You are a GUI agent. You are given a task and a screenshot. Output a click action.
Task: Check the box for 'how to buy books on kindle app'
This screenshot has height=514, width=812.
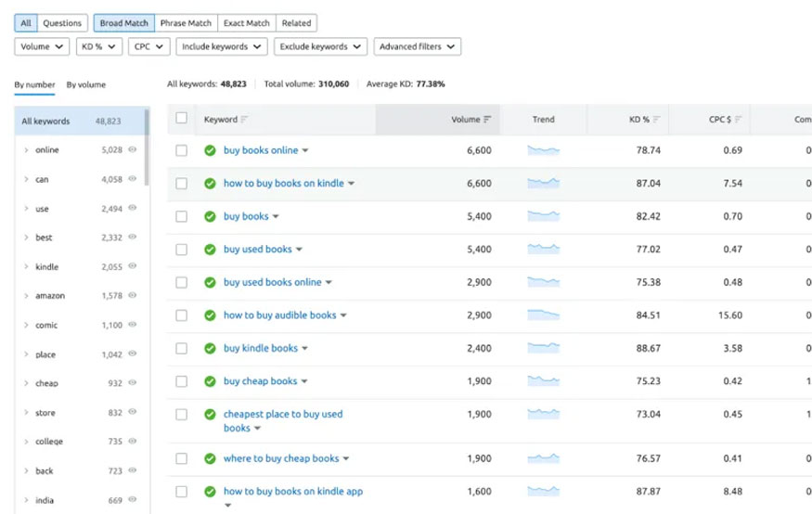[181, 492]
